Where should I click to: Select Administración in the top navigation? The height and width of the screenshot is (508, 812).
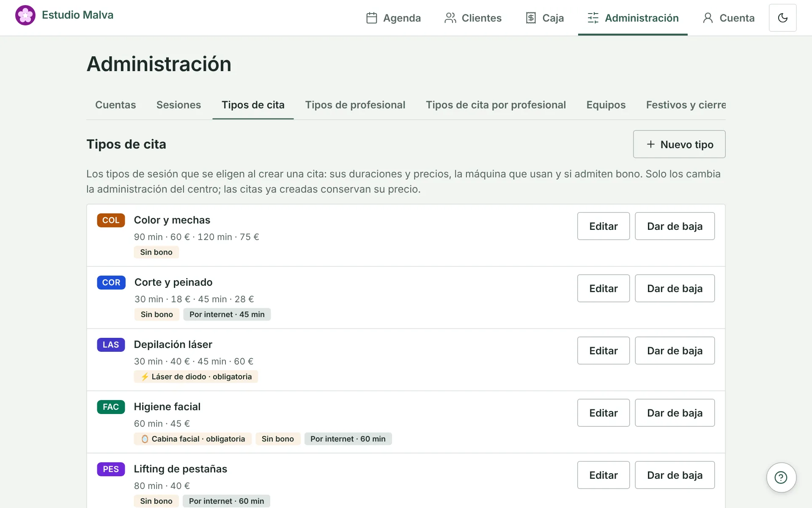633,18
